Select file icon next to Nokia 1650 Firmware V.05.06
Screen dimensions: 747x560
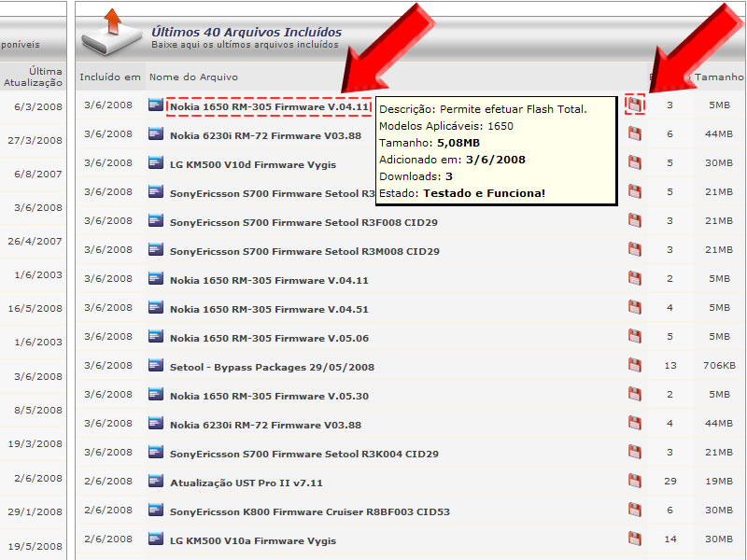(x=156, y=337)
